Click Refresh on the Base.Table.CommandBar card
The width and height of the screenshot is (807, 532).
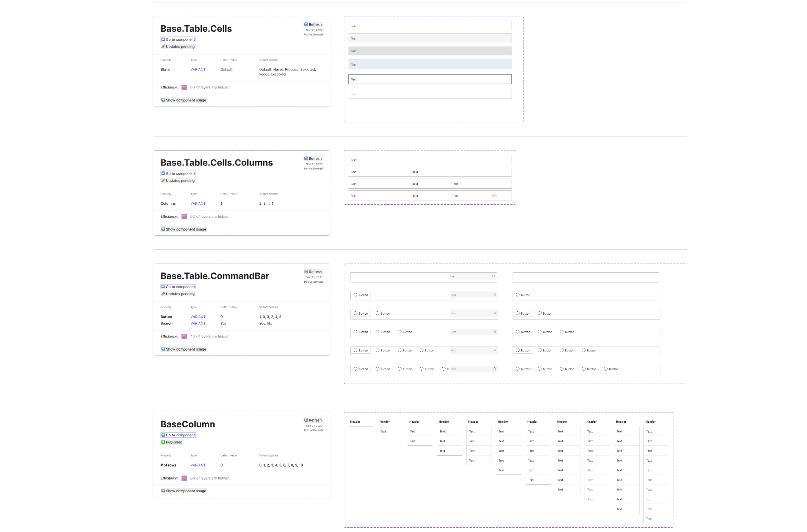tap(313, 272)
